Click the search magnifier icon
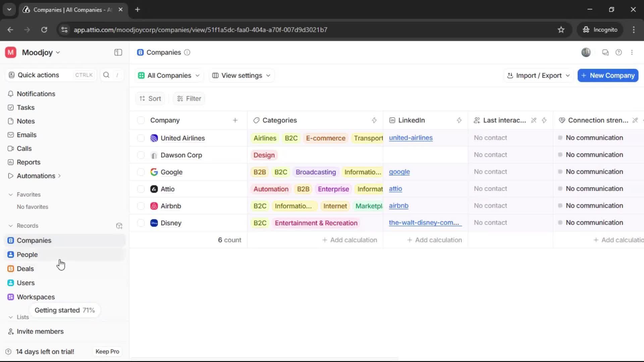Image resolution: width=644 pixels, height=362 pixels. (106, 75)
